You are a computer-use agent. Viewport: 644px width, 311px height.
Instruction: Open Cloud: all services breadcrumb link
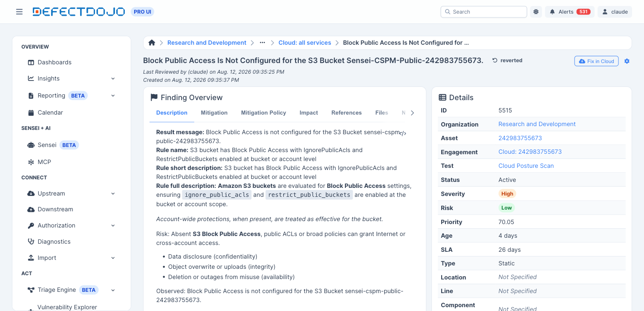click(x=305, y=43)
